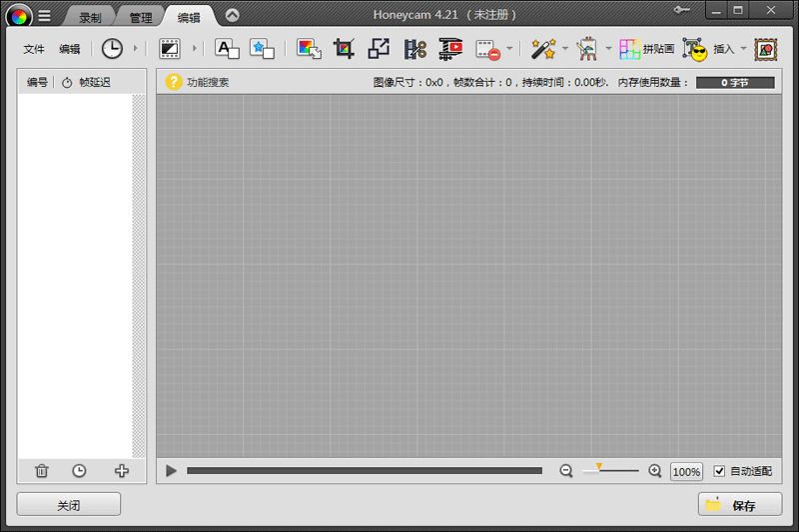Click the resize image icon

pyautogui.click(x=379, y=49)
